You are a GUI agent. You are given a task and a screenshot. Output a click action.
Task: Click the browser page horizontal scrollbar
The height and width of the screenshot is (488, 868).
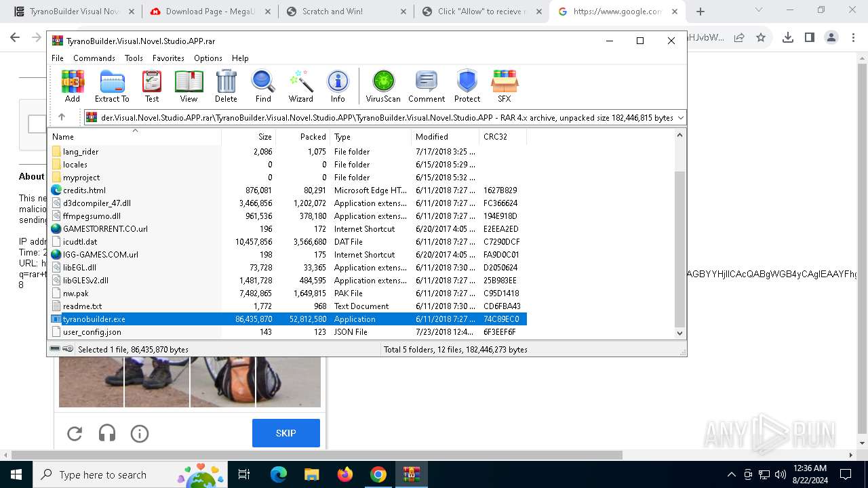tap(317, 455)
